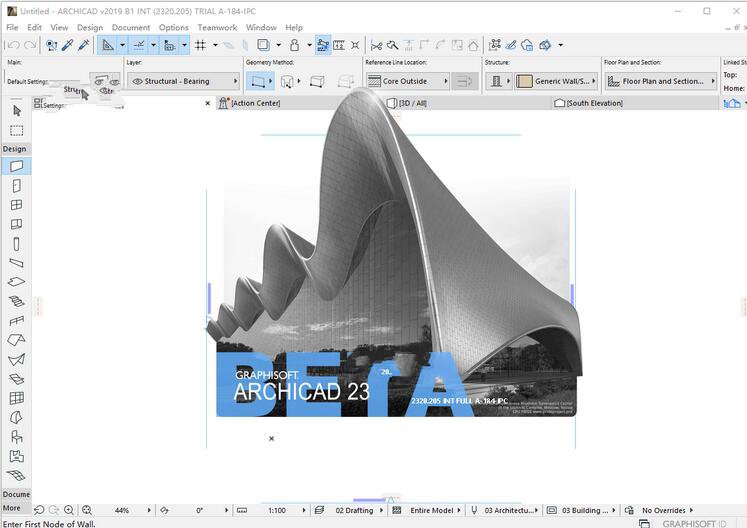Open the Floor Plan and Section dropdown
Image resolution: width=747 pixels, height=528 pixels.
(661, 81)
